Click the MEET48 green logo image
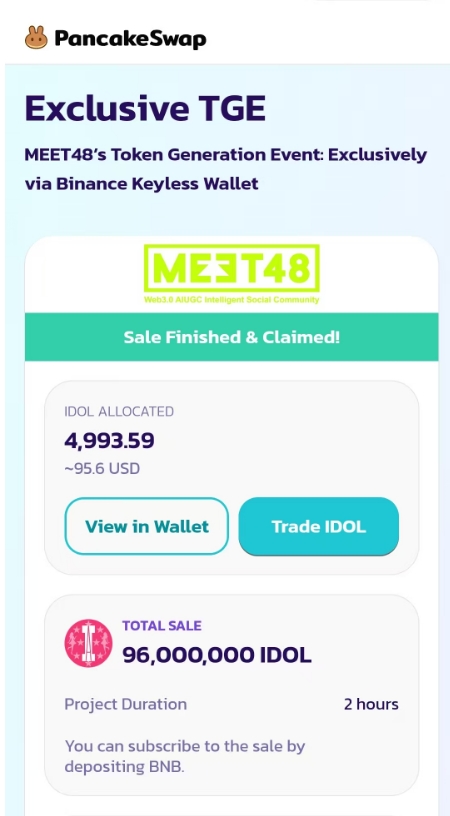The height and width of the screenshot is (816, 450). coord(232,269)
